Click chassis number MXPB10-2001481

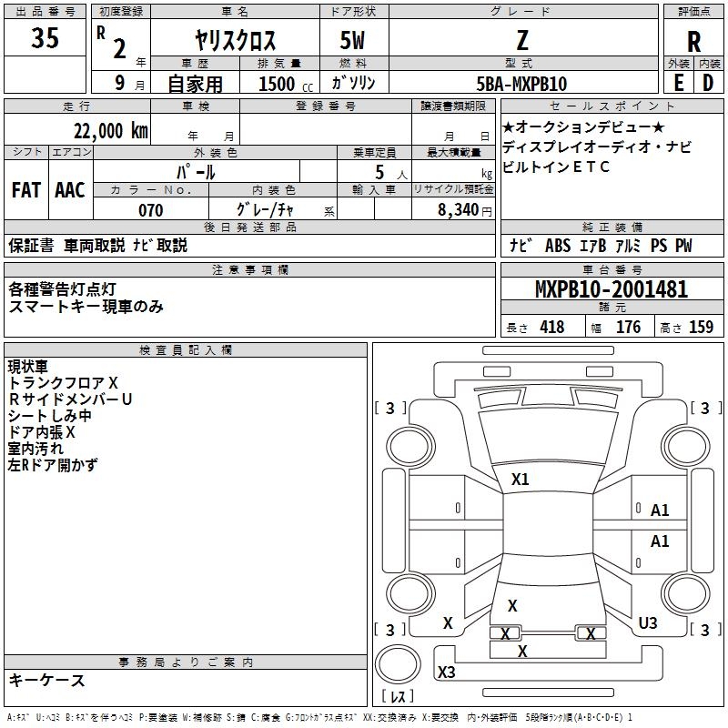(x=612, y=289)
